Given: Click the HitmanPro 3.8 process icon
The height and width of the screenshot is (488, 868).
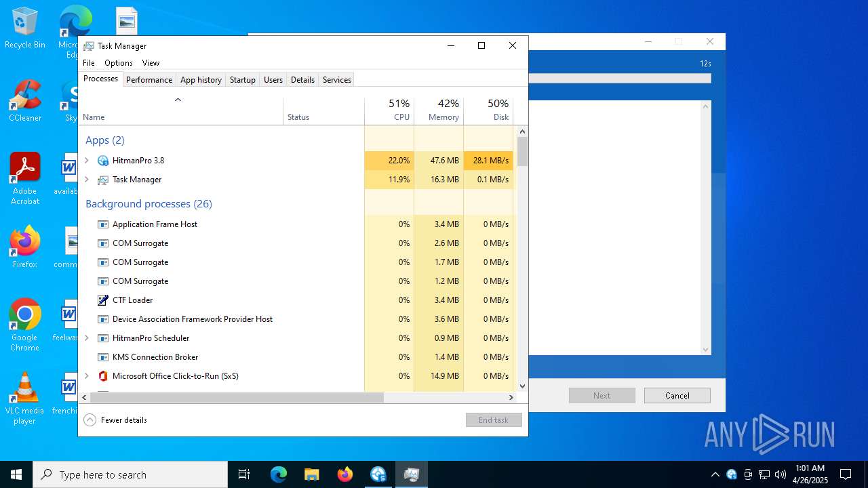Looking at the screenshot, I should pyautogui.click(x=103, y=161).
